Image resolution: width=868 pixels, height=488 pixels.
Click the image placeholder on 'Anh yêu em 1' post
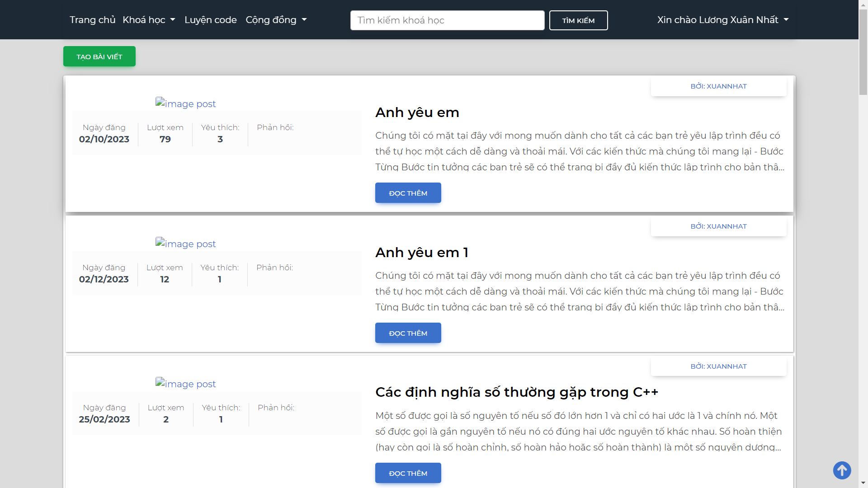[185, 244]
